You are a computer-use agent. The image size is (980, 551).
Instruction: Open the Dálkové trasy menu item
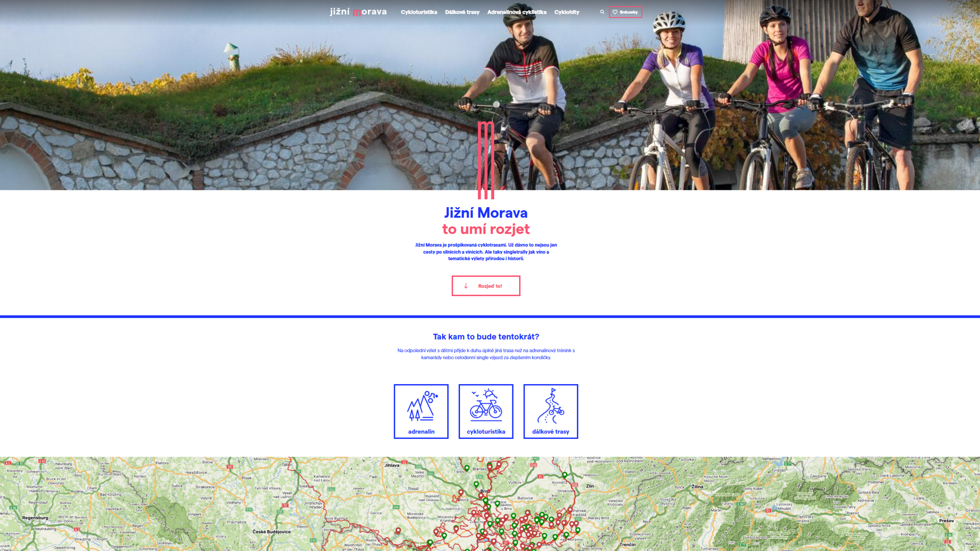[x=462, y=12]
